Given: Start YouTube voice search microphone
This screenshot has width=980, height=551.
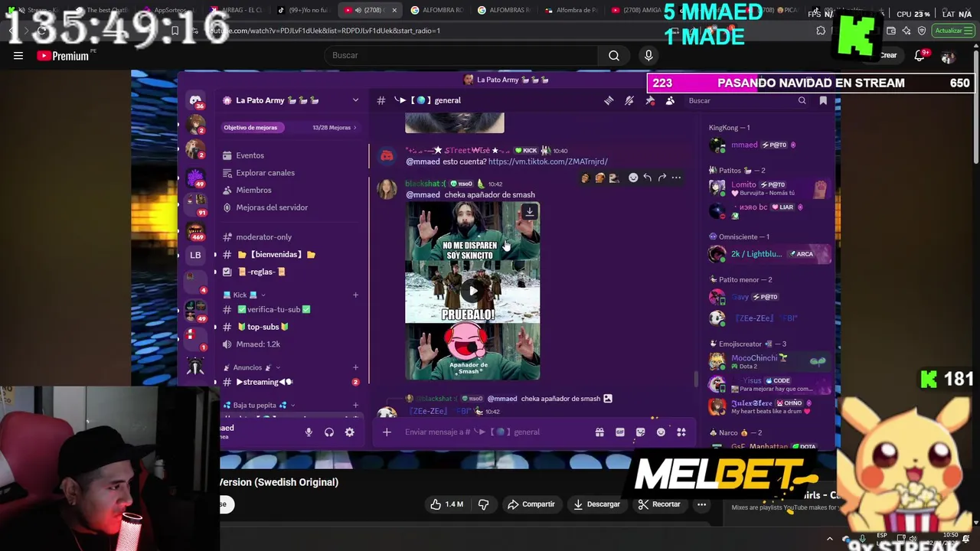Looking at the screenshot, I should pyautogui.click(x=648, y=55).
